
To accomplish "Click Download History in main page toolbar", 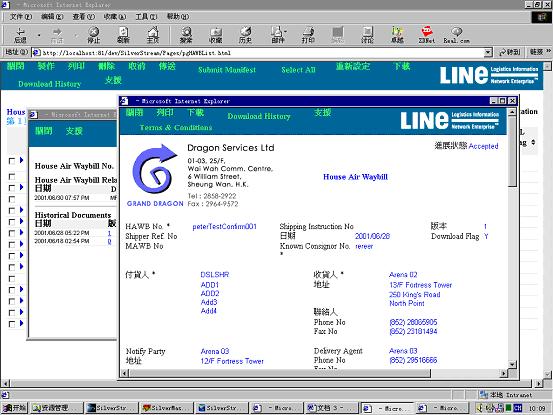I will (x=49, y=84).
